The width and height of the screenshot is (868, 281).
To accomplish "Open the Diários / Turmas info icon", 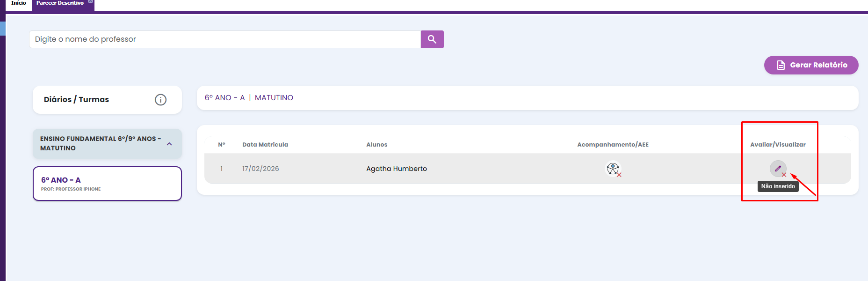I will click(160, 100).
